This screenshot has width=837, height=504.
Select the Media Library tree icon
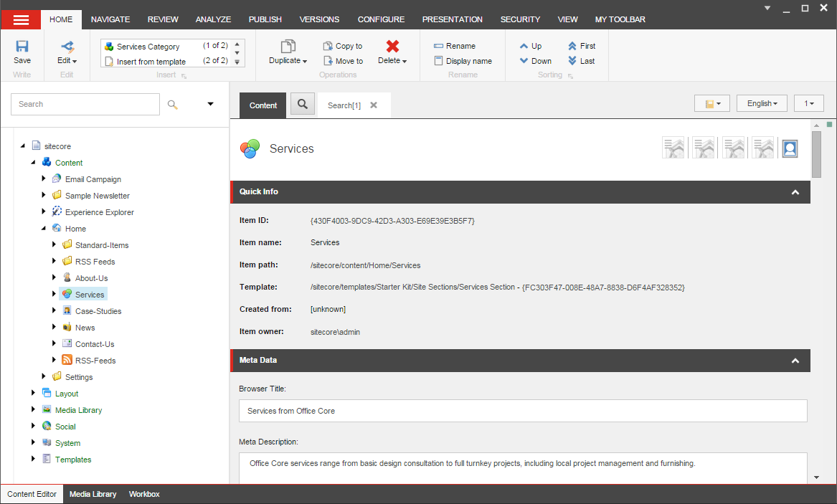(x=47, y=409)
